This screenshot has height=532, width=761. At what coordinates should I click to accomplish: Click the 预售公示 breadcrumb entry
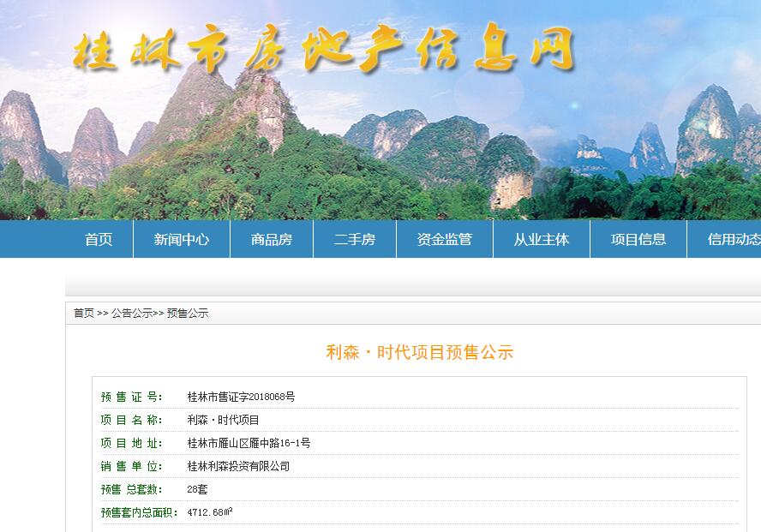[x=188, y=314]
